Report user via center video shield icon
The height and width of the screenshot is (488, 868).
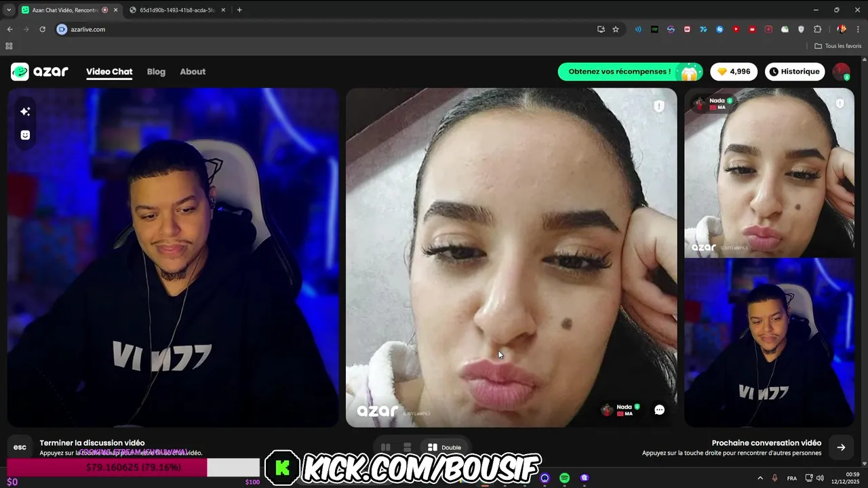coord(658,106)
